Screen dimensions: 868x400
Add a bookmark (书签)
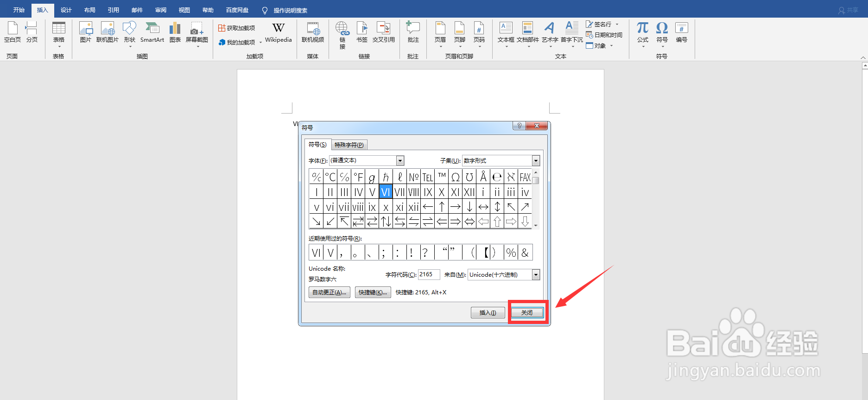pyautogui.click(x=362, y=32)
